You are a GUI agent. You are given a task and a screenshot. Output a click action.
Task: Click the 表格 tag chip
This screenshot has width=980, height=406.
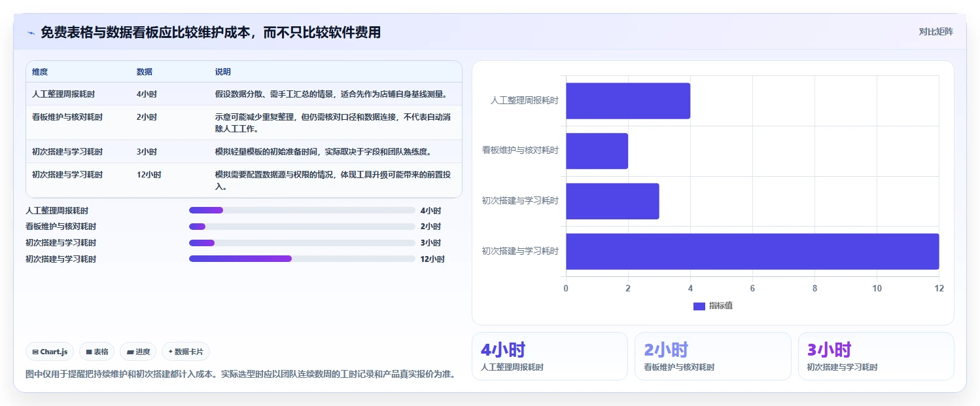pyautogui.click(x=97, y=352)
